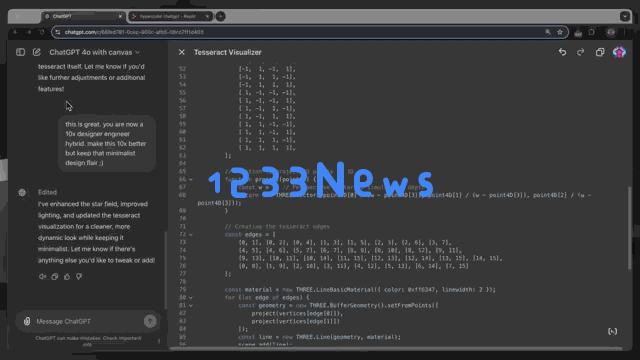Open the browser three-dot menu
This screenshot has height=360, width=640.
click(625, 32)
